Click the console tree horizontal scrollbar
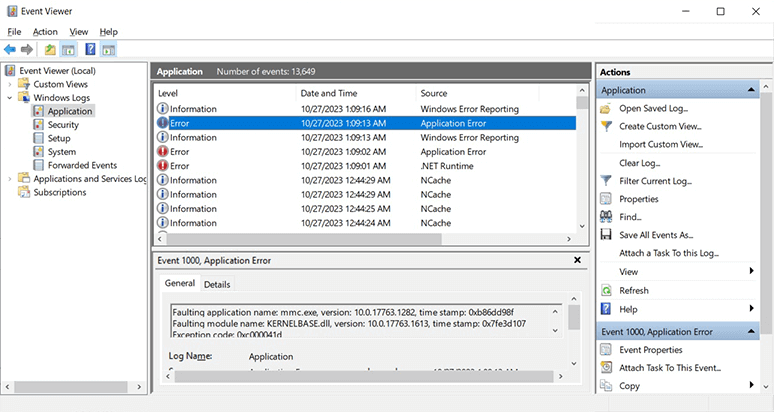This screenshot has width=774, height=412. point(73,387)
